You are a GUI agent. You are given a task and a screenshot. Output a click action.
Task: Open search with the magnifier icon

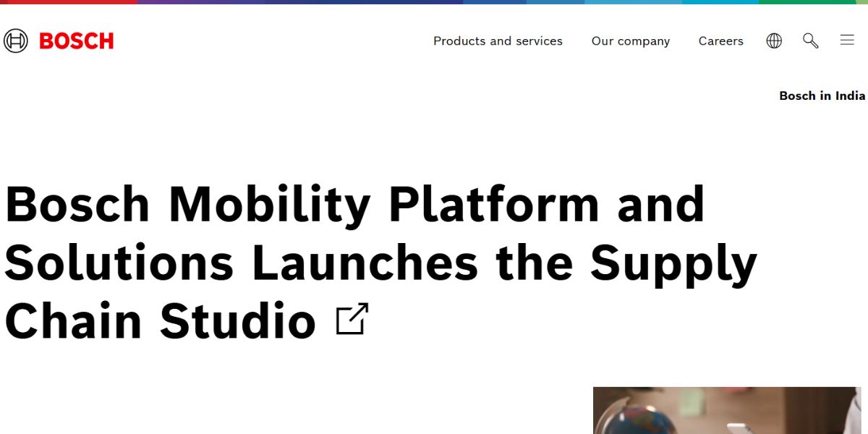click(x=810, y=41)
